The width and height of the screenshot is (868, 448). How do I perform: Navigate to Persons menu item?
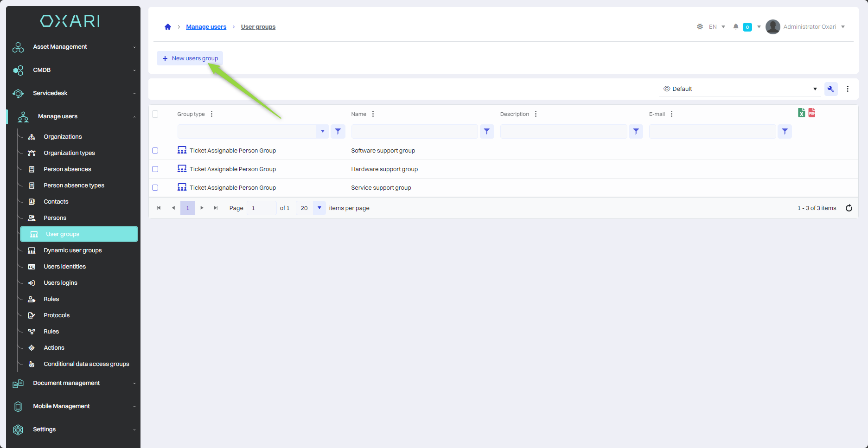pyautogui.click(x=55, y=218)
